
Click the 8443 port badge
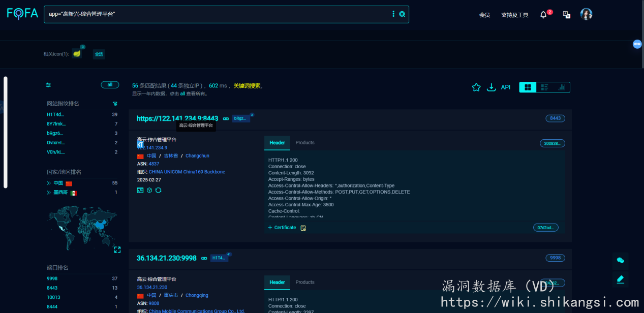click(556, 118)
